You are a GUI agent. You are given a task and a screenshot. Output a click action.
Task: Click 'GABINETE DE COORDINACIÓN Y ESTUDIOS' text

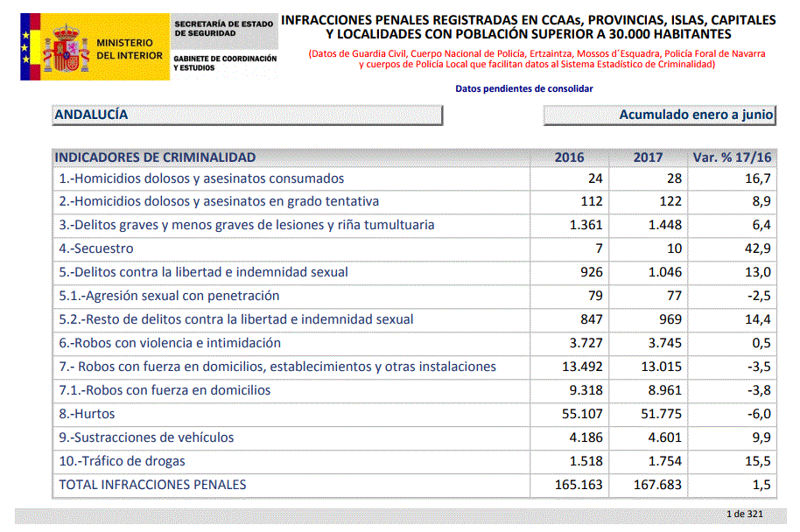[x=225, y=63]
